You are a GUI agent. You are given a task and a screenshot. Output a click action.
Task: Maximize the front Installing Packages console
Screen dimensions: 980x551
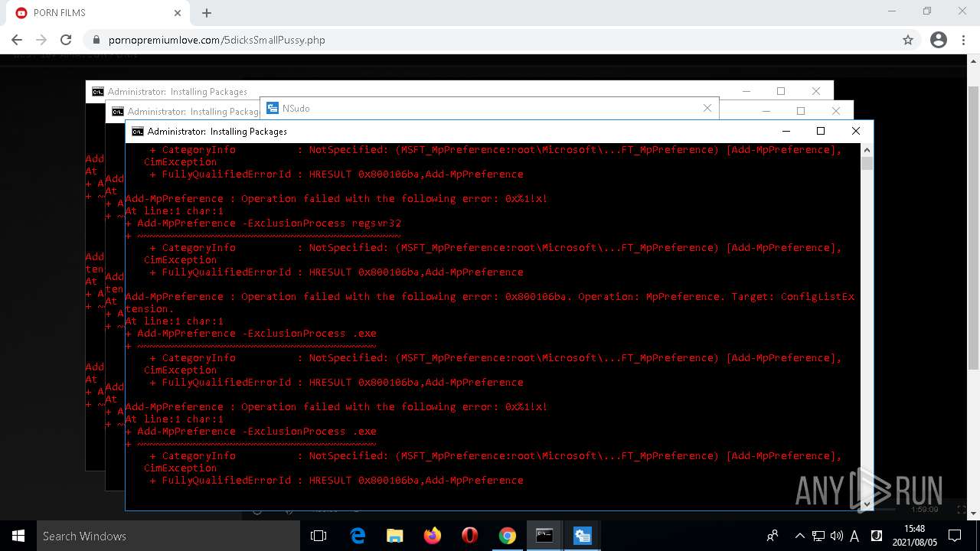pos(821,131)
